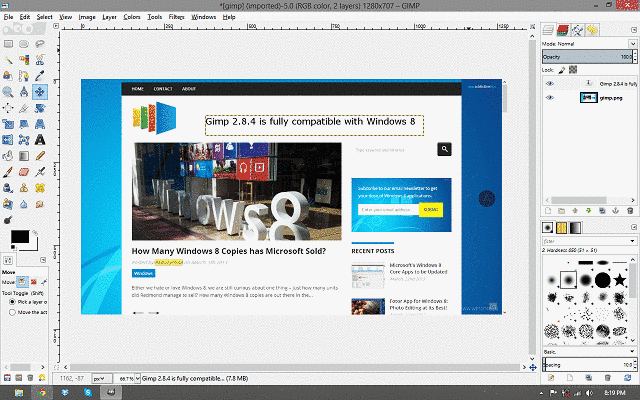
Task: Select the Cage Transform tool
Action: click(x=24, y=140)
